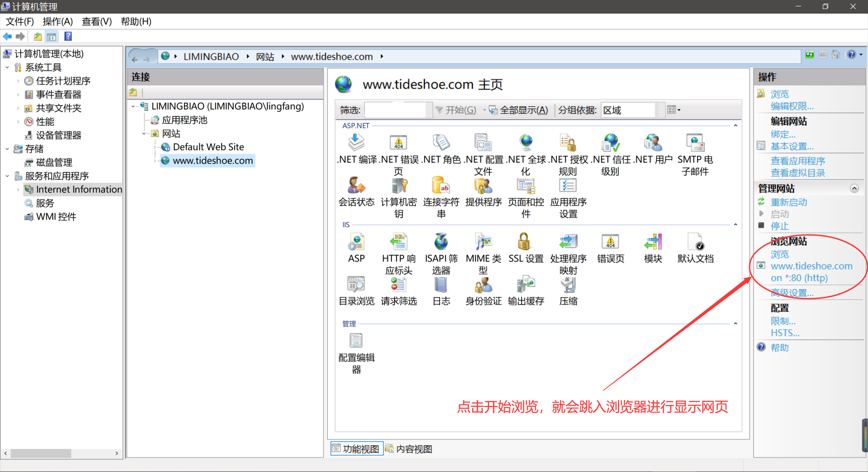Click the 重新启动 action link

tap(789, 202)
